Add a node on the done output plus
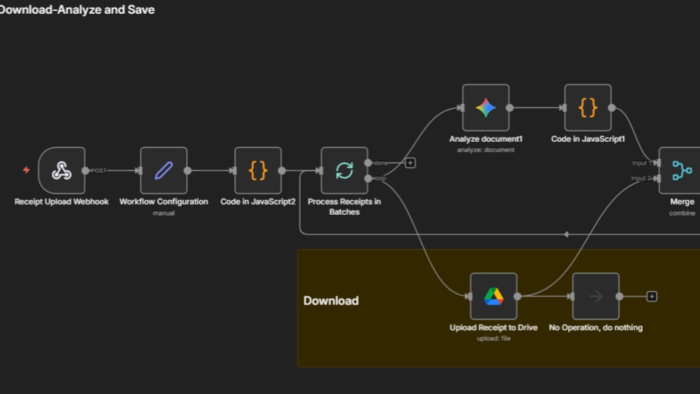 pyautogui.click(x=410, y=163)
